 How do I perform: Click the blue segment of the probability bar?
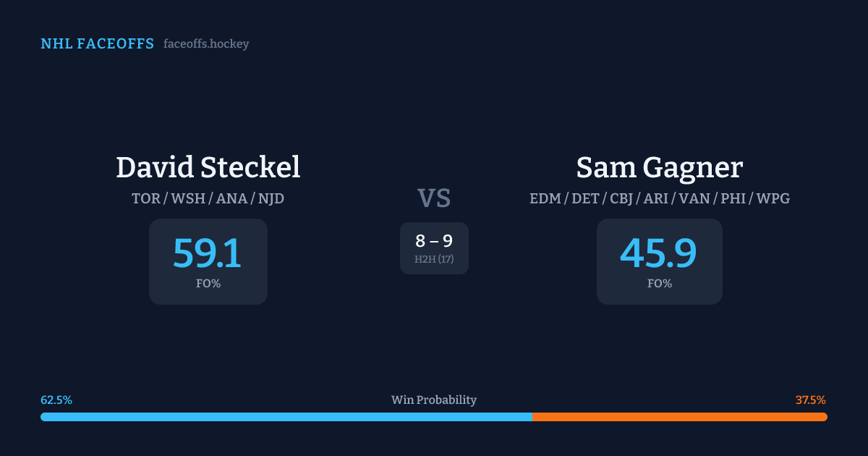(x=286, y=417)
